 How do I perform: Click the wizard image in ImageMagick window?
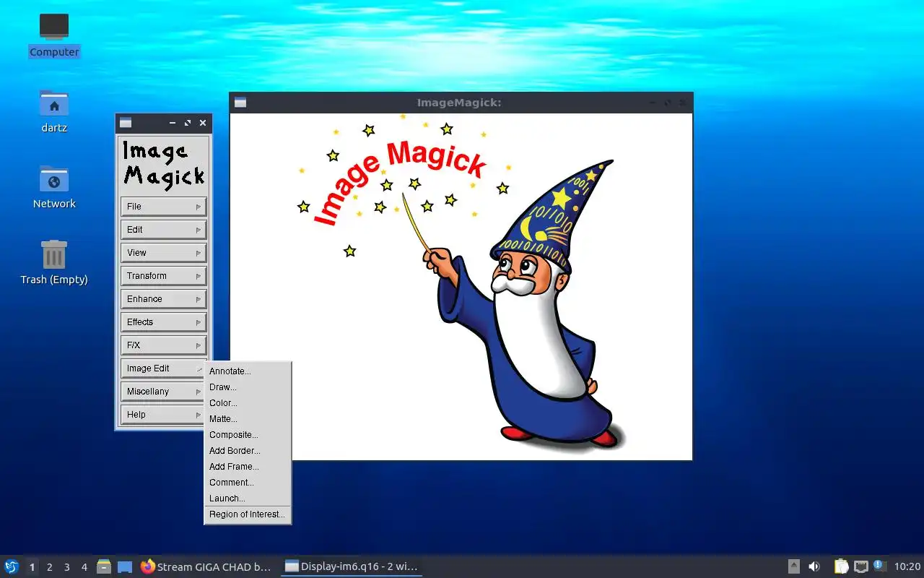coord(461,286)
